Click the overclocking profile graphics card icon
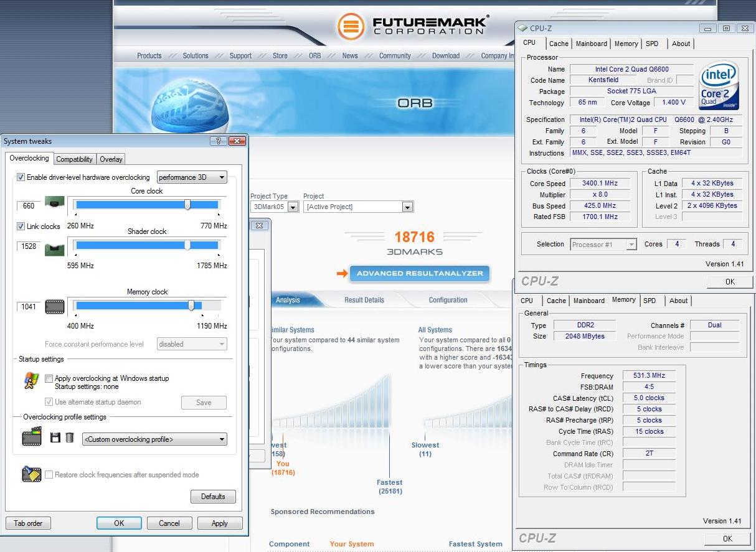The height and width of the screenshot is (552, 756). pyautogui.click(x=32, y=437)
